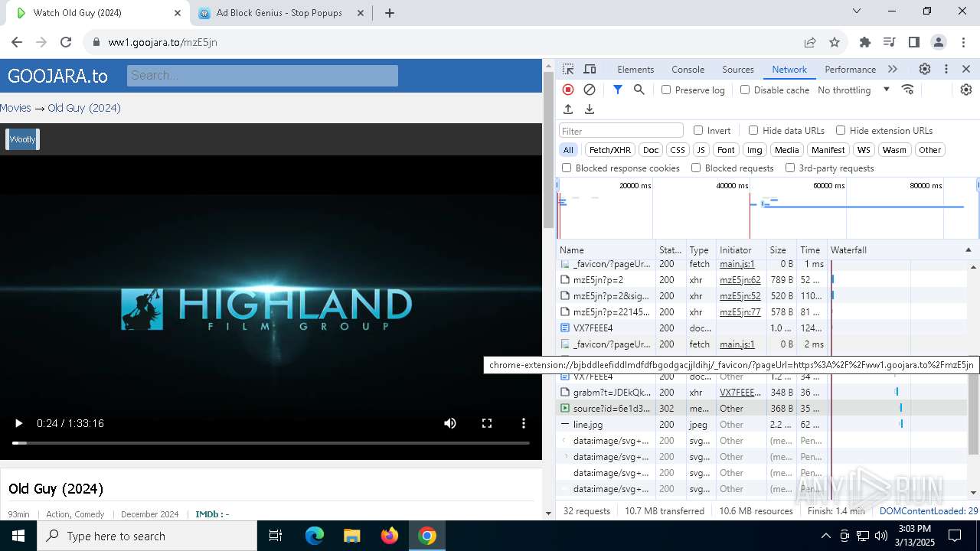Screen dimensions: 980x551
Task: Switch to Elements tab
Action: coord(635,69)
